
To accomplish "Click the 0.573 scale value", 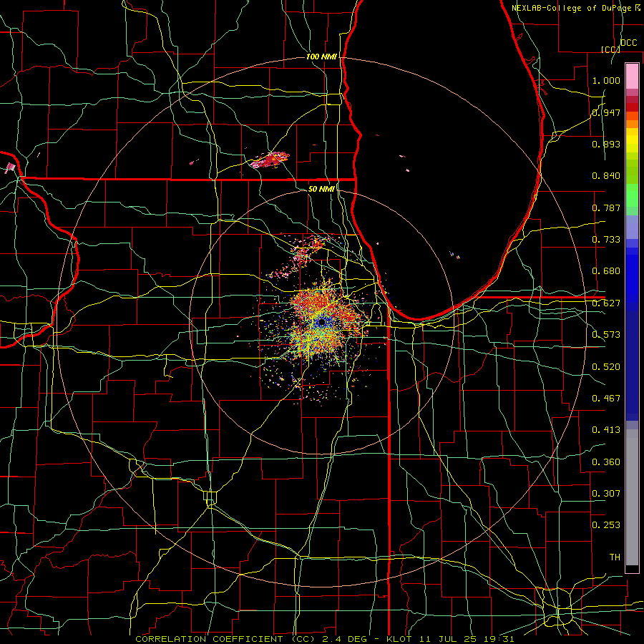I will pos(606,335).
